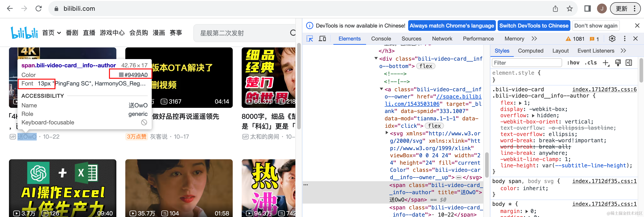644x217 pixels.
Task: Click flex badge on owner anchor
Action: coord(434,126)
